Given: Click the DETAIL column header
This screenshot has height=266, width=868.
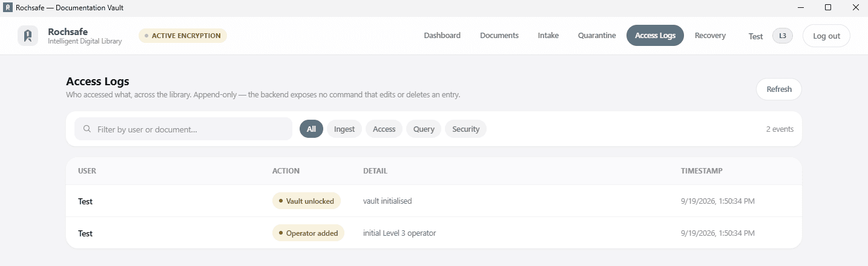Looking at the screenshot, I should [375, 171].
